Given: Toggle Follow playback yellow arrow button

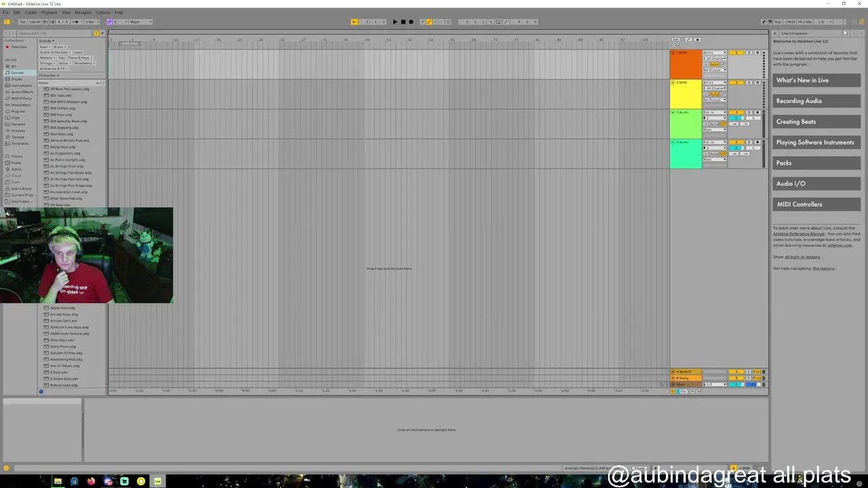Looking at the screenshot, I should coord(354,22).
